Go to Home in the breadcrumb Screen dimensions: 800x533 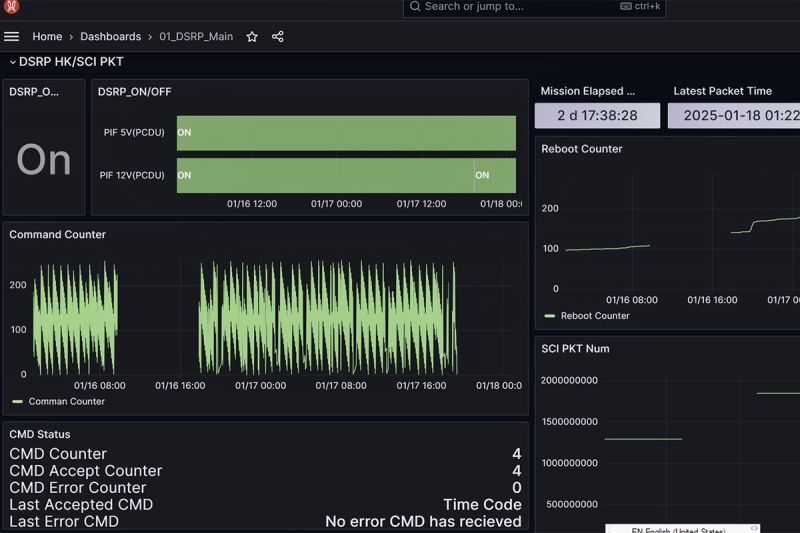(47, 37)
